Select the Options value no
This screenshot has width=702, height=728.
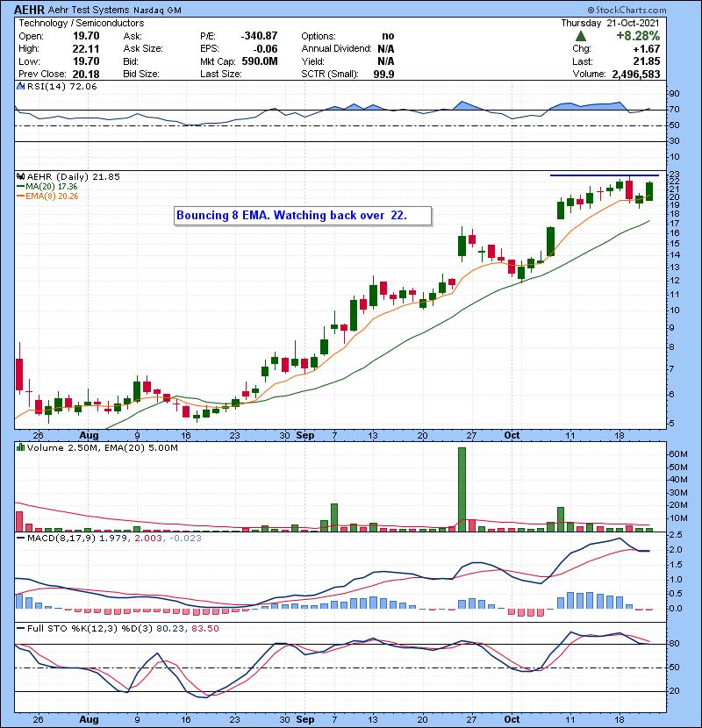[388, 36]
